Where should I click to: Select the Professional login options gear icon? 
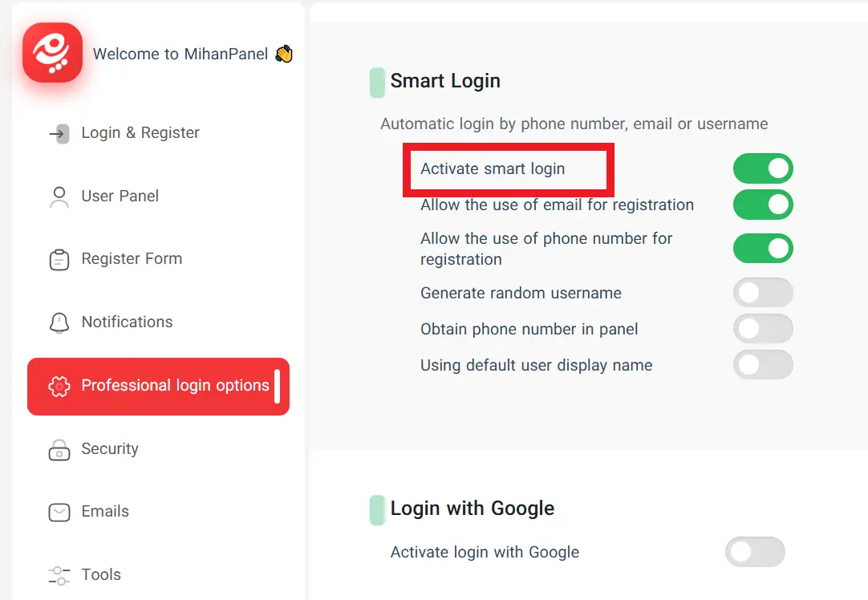pos(61,386)
